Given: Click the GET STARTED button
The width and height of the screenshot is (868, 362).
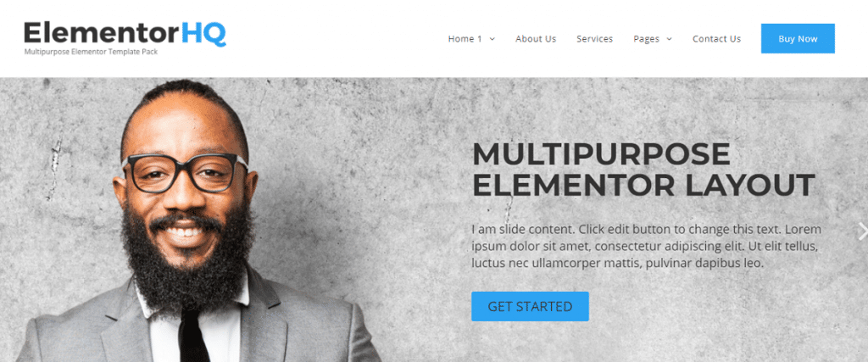Looking at the screenshot, I should [x=530, y=306].
